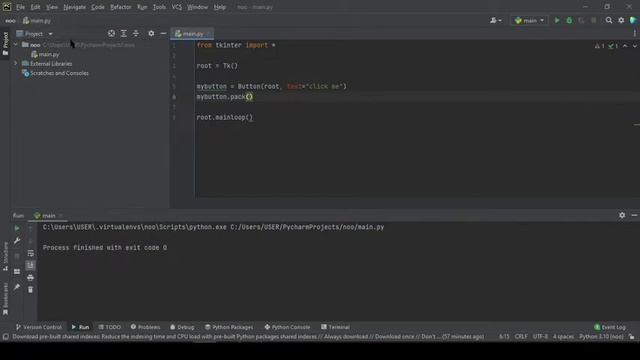
Task: Print the Run console output
Action: [x=31, y=278]
